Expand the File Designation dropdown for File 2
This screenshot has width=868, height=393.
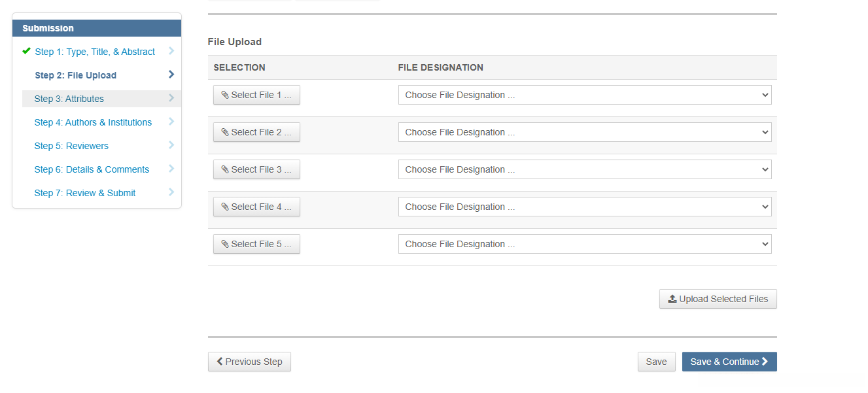pos(584,133)
